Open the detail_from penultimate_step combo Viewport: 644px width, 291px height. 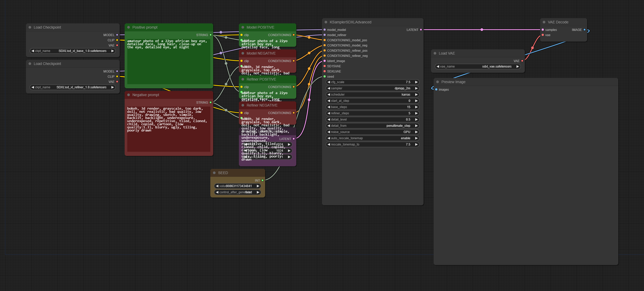click(x=373, y=126)
